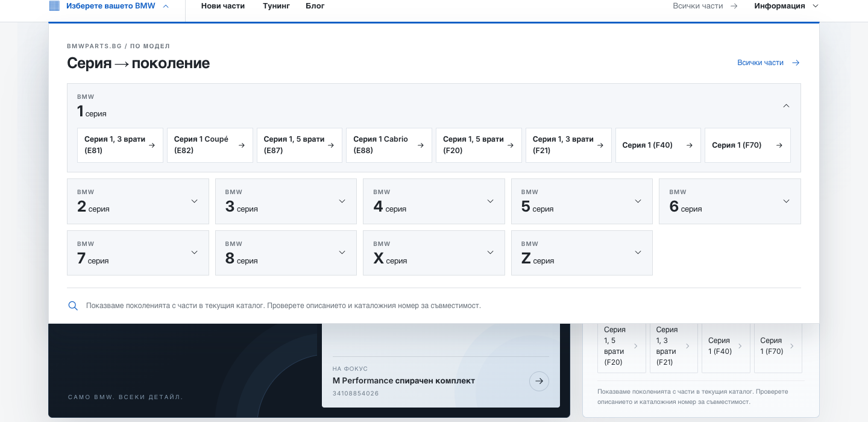Image resolution: width=868 pixels, height=422 pixels.
Task: Expand the BMW X серия section
Action: [434, 253]
